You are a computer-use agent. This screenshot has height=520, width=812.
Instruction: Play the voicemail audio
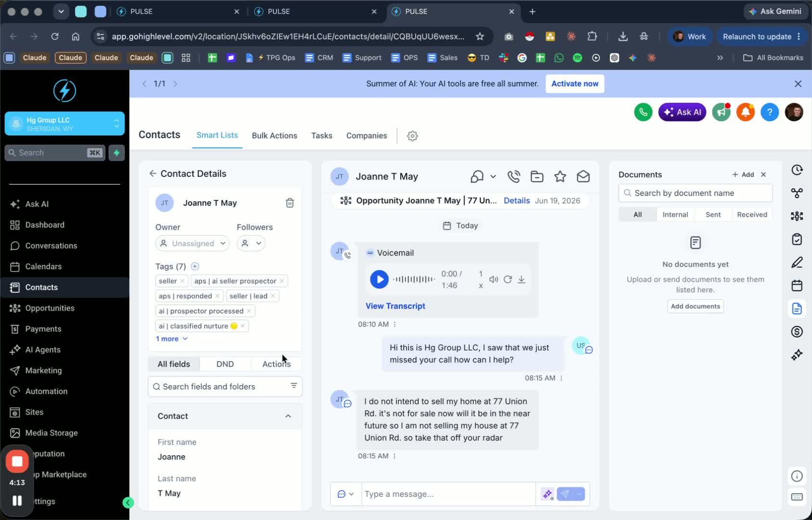pos(379,279)
